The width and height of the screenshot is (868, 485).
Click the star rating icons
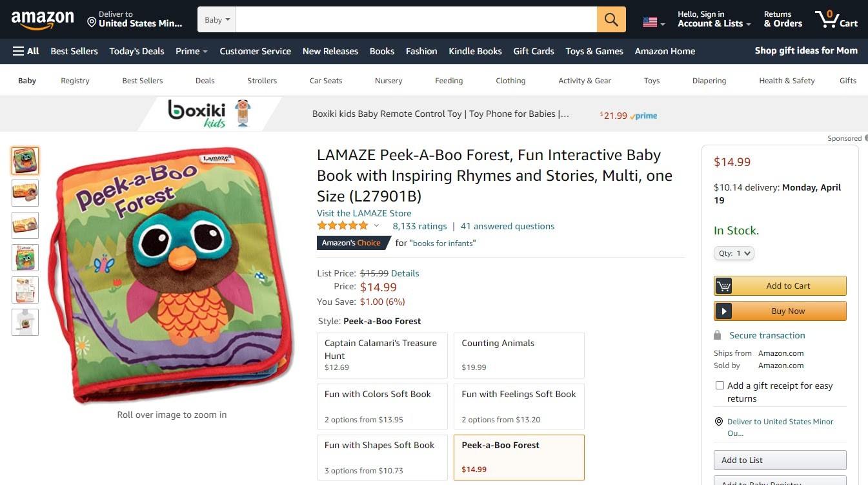(343, 226)
